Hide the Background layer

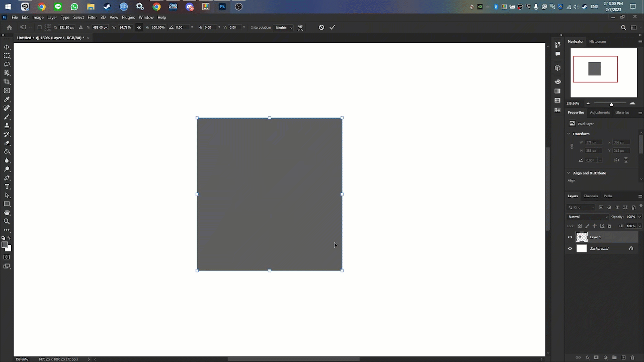tap(570, 248)
